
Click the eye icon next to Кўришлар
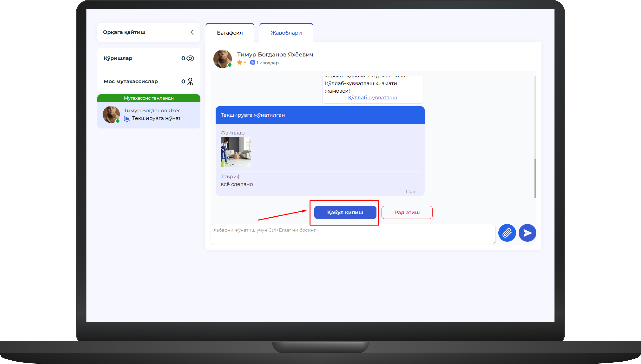pos(190,58)
